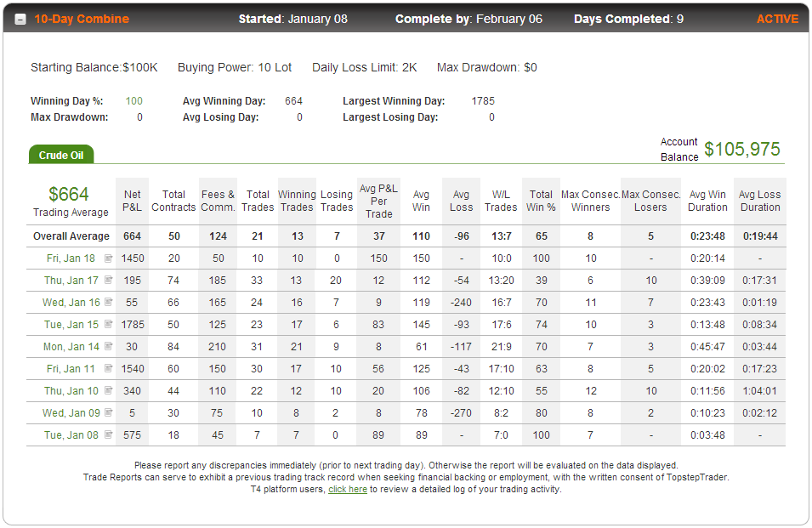Viewport: 812px width, 528px height.
Task: Open note icon for Thu, Jan 17
Action: 108,280
